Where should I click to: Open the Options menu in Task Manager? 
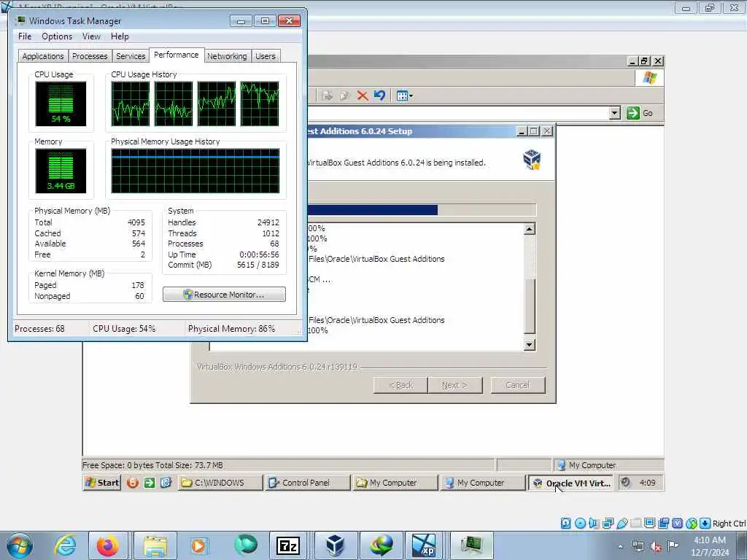[x=57, y=36]
